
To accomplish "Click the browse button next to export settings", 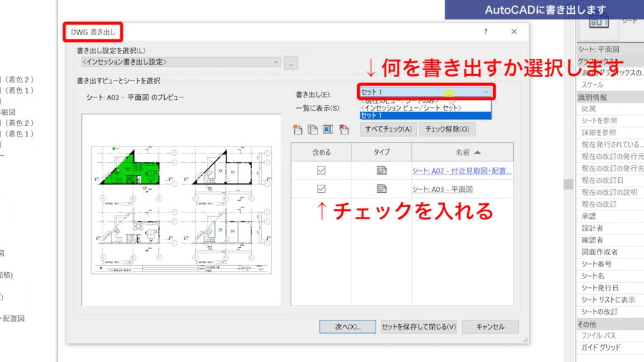I will coord(290,62).
